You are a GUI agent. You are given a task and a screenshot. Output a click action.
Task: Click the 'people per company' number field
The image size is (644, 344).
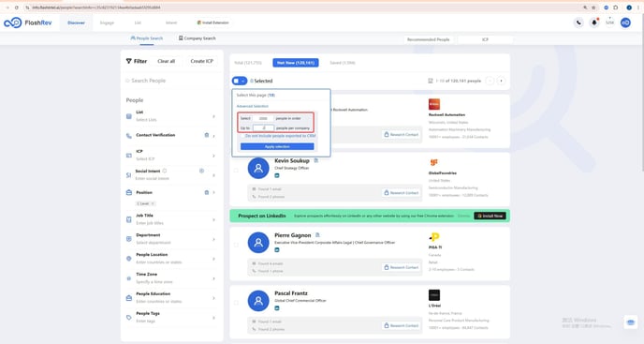pyautogui.click(x=263, y=128)
